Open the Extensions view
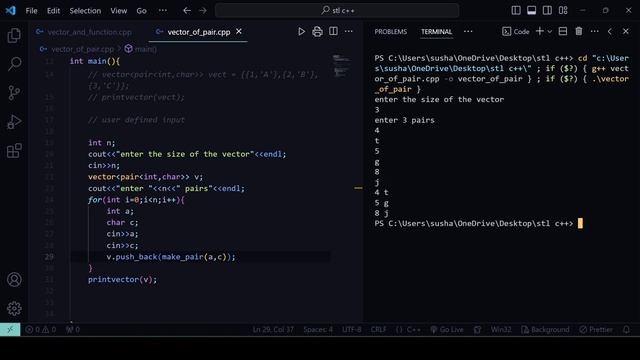The height and width of the screenshot is (360, 640). [14, 151]
